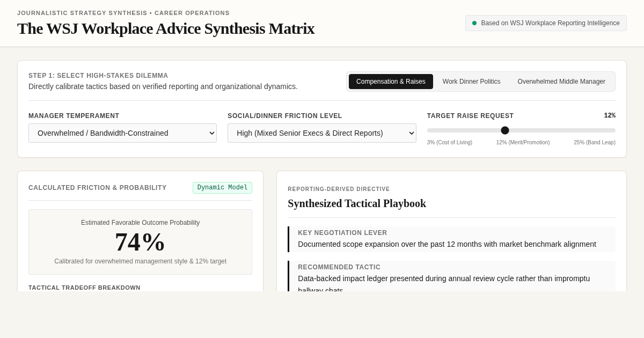Click the 3% (Cost of Living) label

[x=450, y=143]
